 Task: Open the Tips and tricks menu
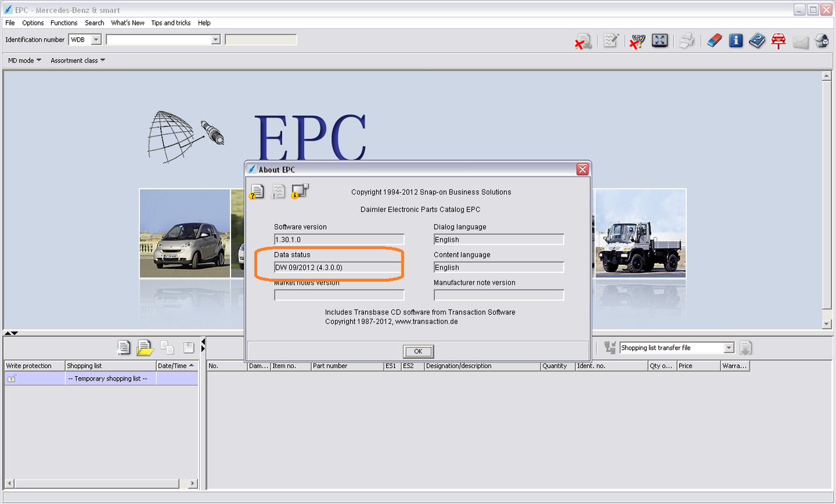tap(171, 23)
